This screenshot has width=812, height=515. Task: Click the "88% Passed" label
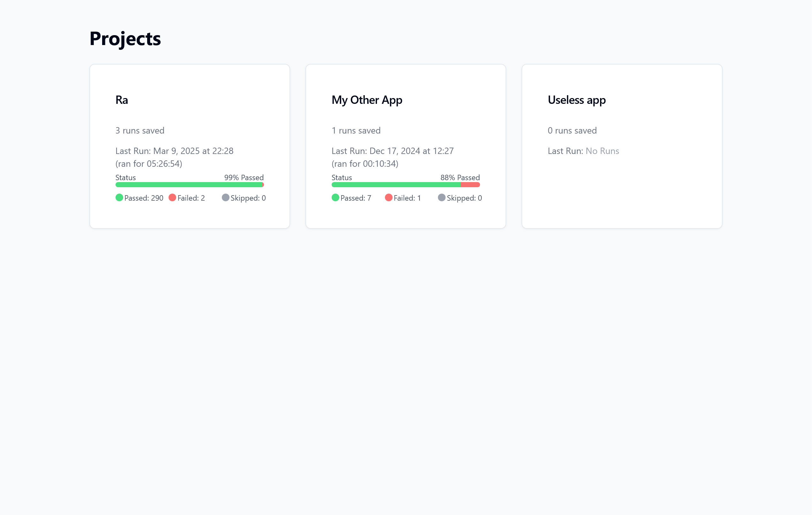460,178
